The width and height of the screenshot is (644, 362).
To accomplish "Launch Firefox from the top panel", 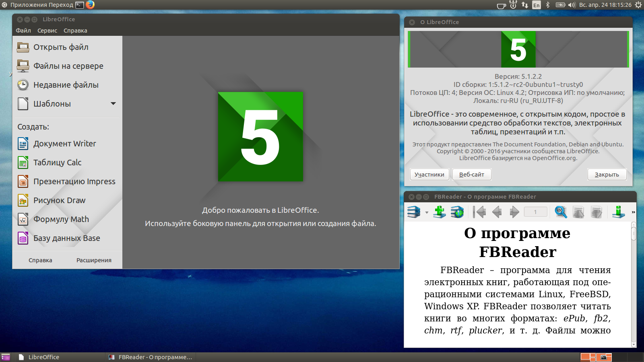I will tap(90, 5).
